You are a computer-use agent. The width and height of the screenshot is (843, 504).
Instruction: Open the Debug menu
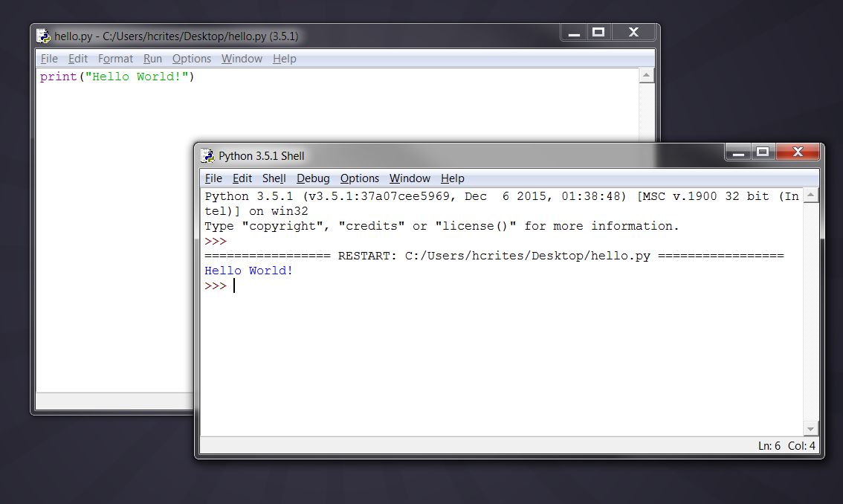[313, 178]
